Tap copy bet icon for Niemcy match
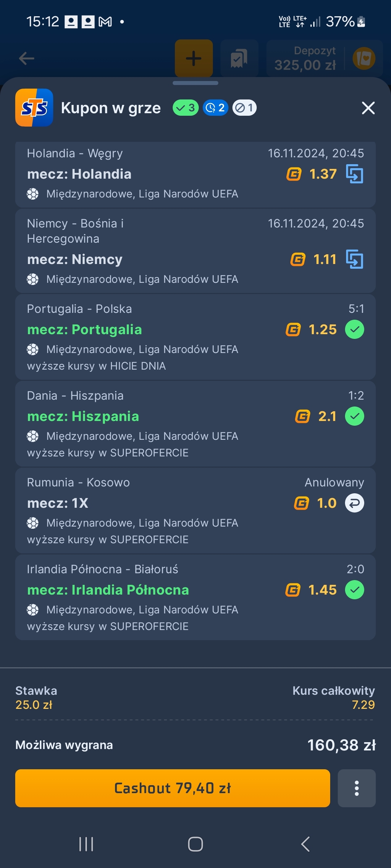This screenshot has height=868, width=391. [354, 259]
